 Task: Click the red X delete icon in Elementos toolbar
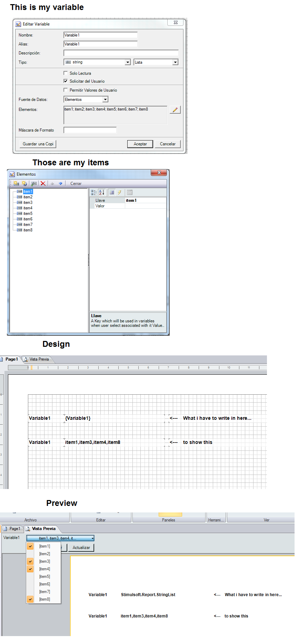43,184
